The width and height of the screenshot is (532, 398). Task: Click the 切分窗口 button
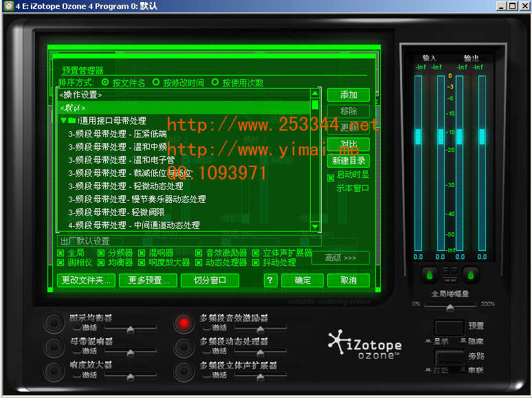point(210,280)
